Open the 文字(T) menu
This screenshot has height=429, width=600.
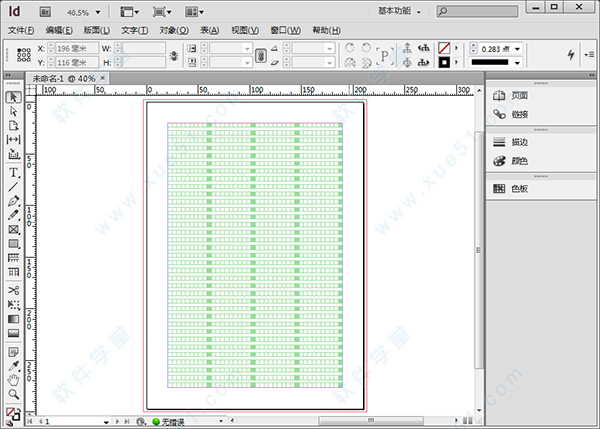coord(135,30)
